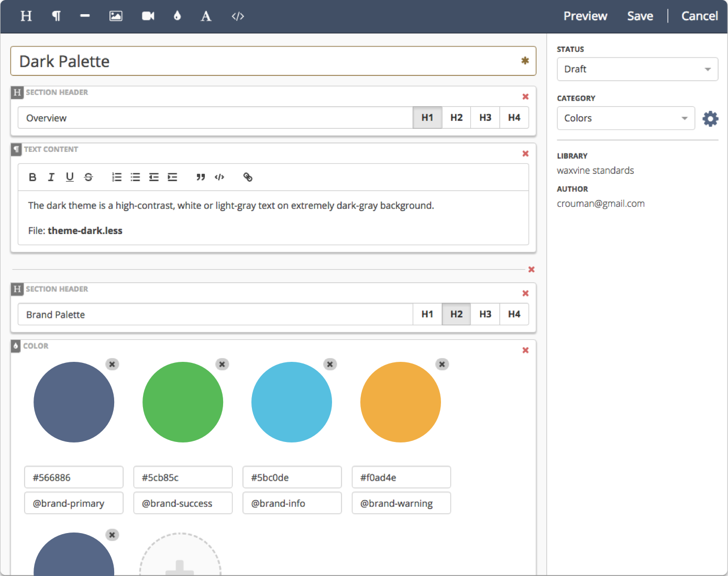
Task: Pick the @brand-primary slate blue color circle
Action: pyautogui.click(x=74, y=402)
